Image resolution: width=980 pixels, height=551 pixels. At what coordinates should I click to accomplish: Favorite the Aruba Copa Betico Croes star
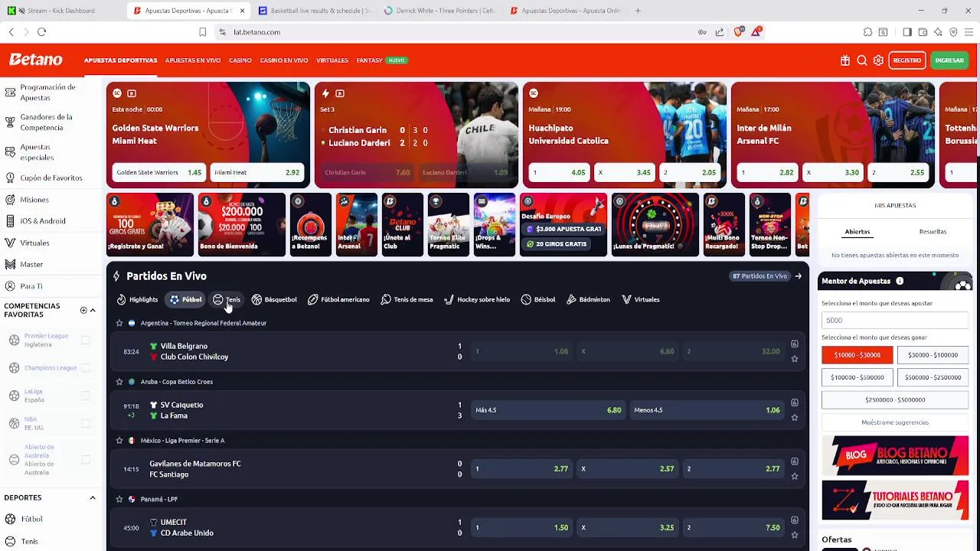(119, 382)
